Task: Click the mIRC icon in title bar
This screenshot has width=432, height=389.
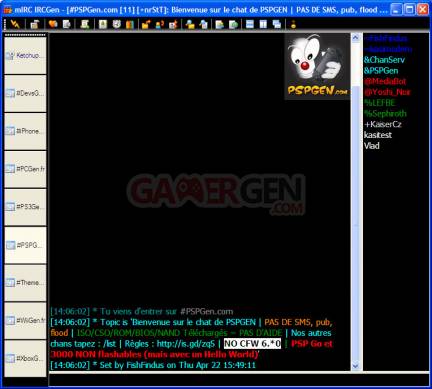Action: (7, 10)
